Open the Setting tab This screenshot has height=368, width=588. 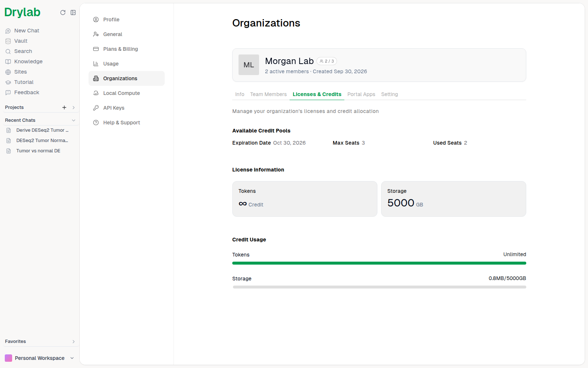click(390, 94)
